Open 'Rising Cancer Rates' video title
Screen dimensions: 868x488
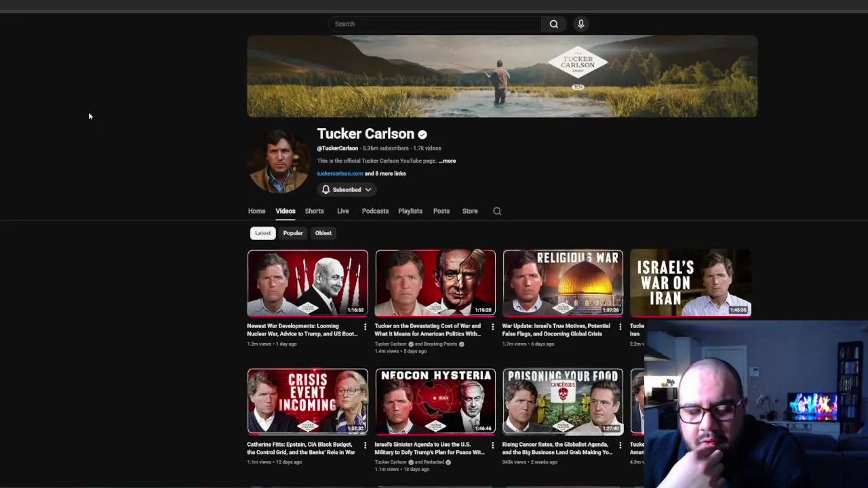pos(557,448)
